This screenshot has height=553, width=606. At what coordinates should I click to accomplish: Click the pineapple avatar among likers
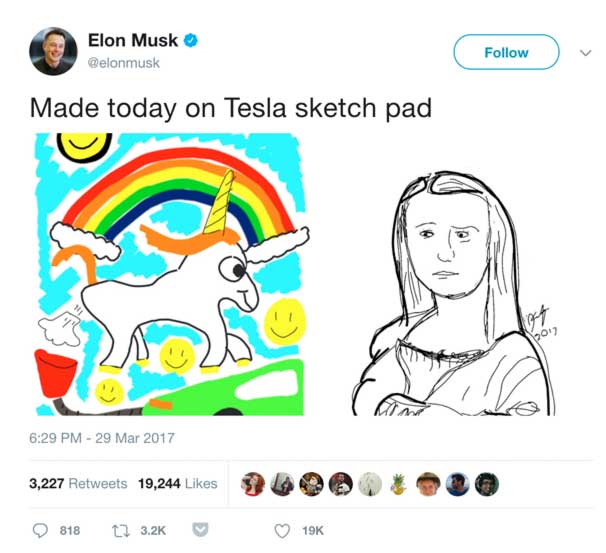[x=399, y=484]
